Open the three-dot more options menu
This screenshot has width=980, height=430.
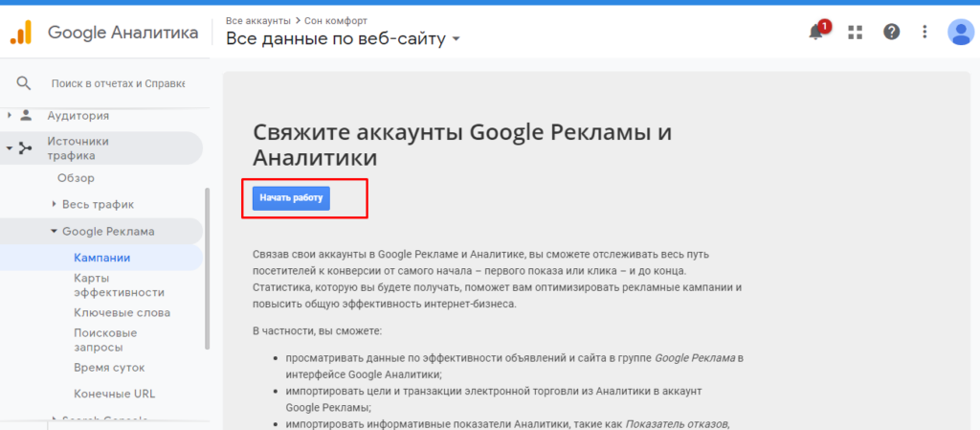pos(925,32)
